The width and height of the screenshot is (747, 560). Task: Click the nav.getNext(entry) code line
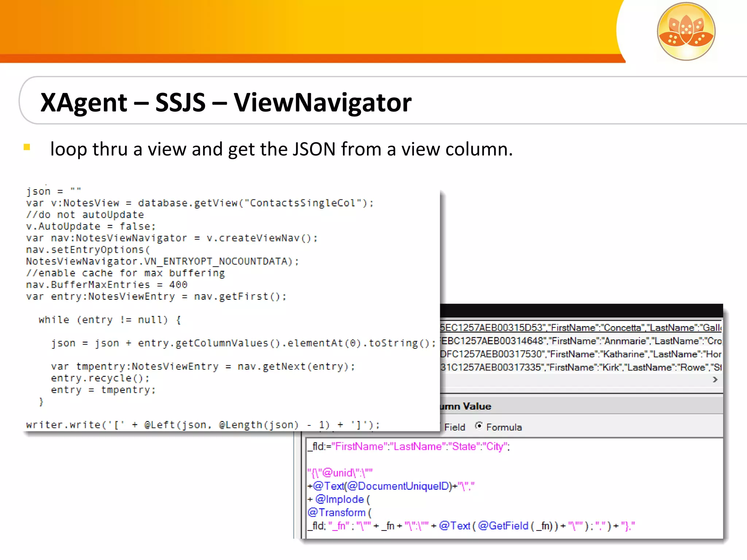pyautogui.click(x=203, y=366)
